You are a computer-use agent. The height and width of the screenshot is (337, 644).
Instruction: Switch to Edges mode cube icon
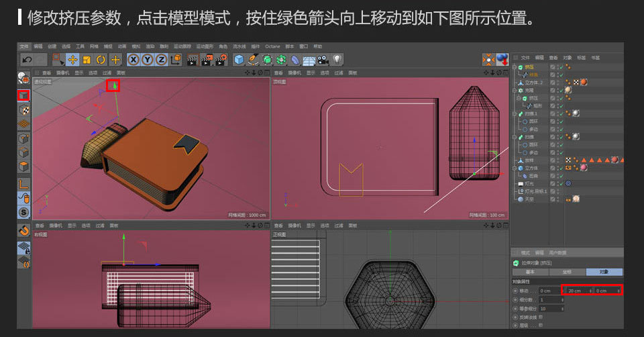24,152
